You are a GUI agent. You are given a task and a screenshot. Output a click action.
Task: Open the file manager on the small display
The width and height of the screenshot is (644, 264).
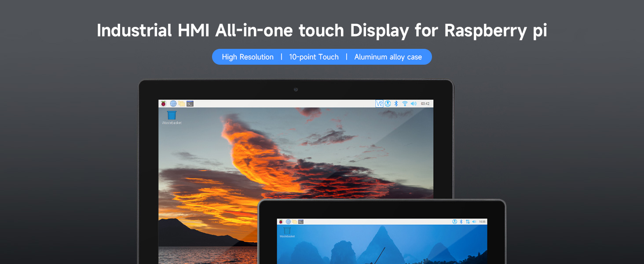click(x=295, y=222)
